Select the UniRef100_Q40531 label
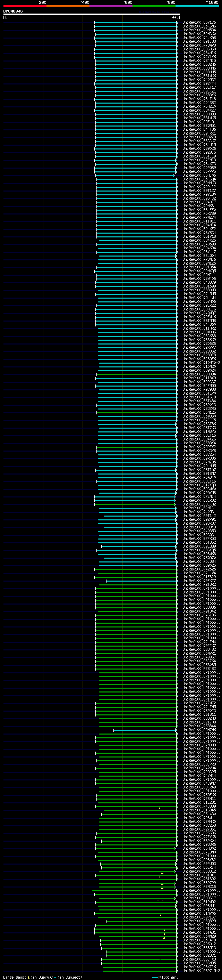222x980 pixels. (x=199, y=512)
